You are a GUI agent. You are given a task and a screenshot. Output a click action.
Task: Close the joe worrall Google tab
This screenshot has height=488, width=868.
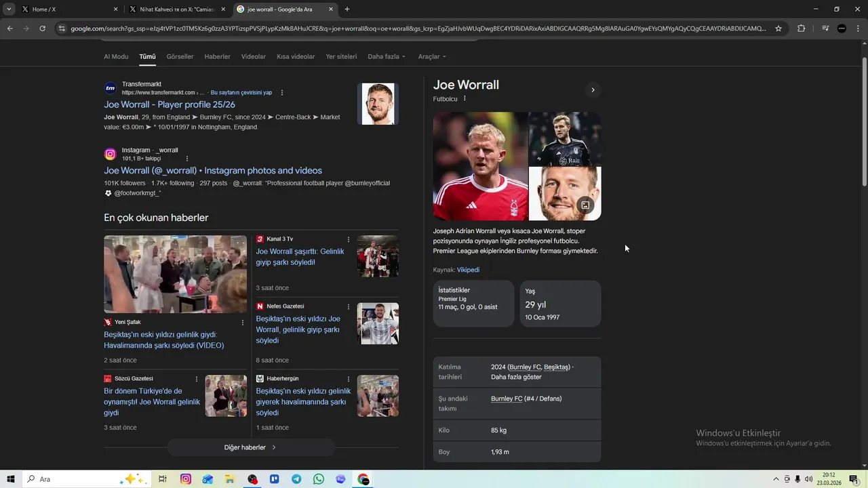(331, 9)
